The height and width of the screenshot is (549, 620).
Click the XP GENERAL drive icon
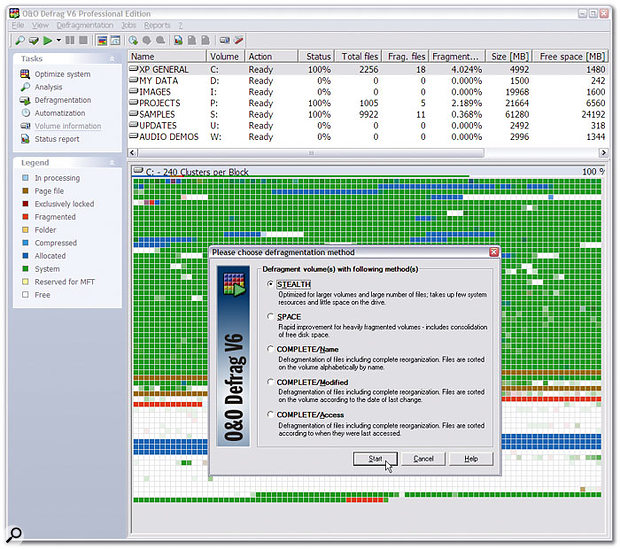(134, 69)
